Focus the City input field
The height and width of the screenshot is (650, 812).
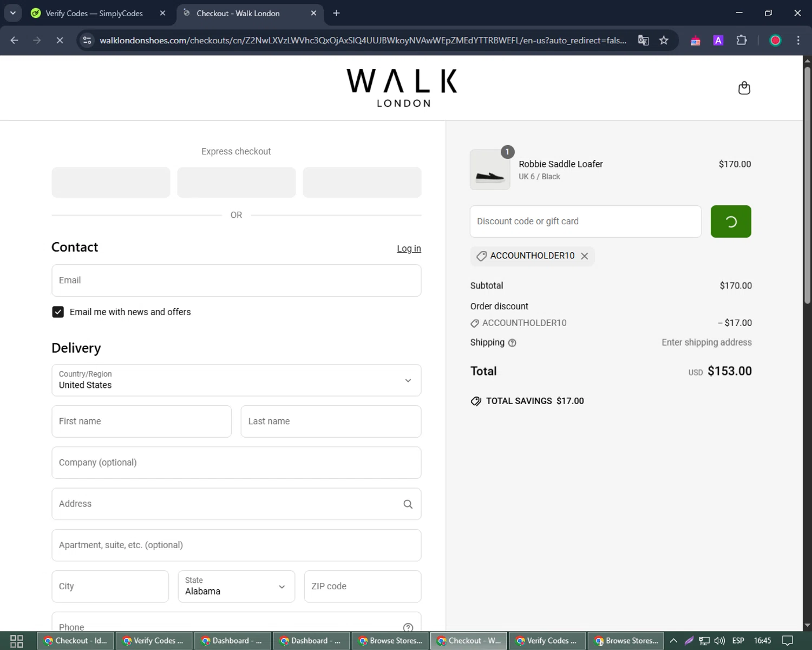(110, 587)
